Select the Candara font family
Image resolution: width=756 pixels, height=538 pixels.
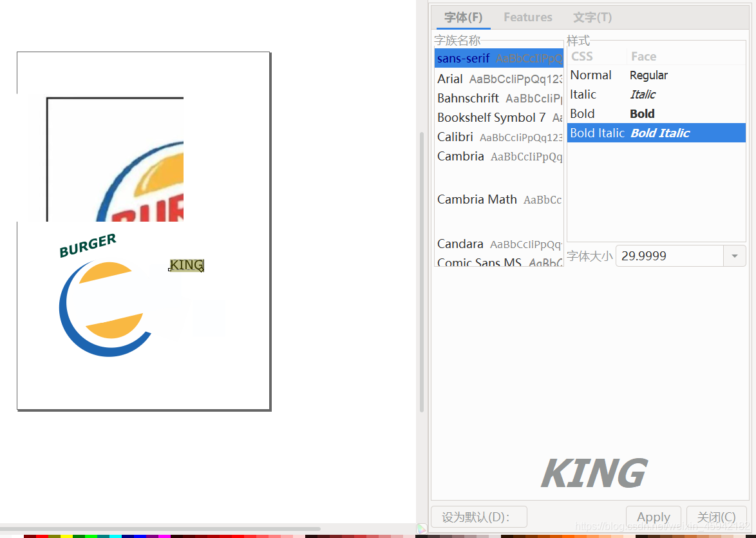pyautogui.click(x=499, y=244)
